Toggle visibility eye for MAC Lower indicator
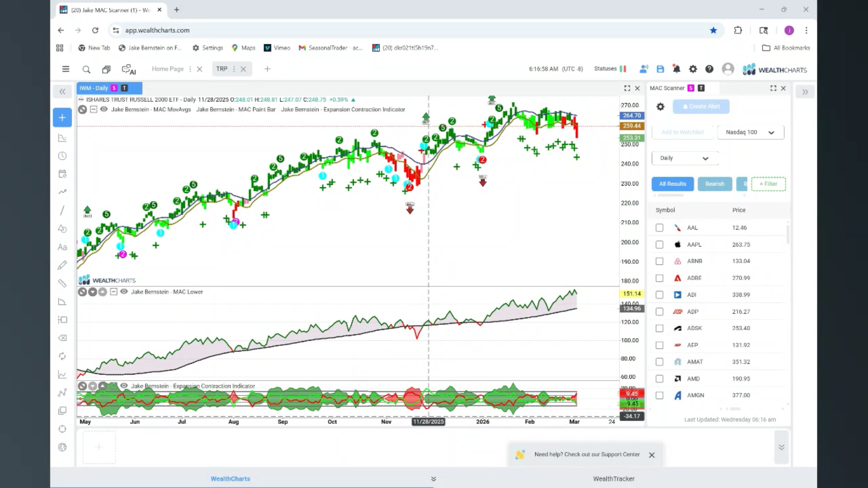868x488 pixels. (124, 292)
